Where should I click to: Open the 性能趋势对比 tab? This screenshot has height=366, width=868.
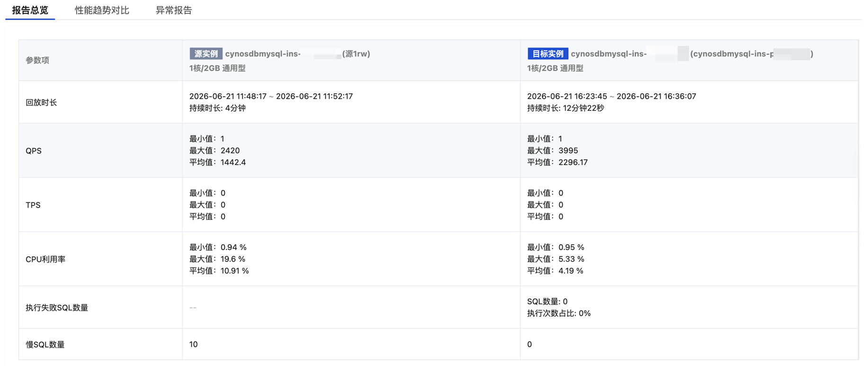[x=102, y=10]
